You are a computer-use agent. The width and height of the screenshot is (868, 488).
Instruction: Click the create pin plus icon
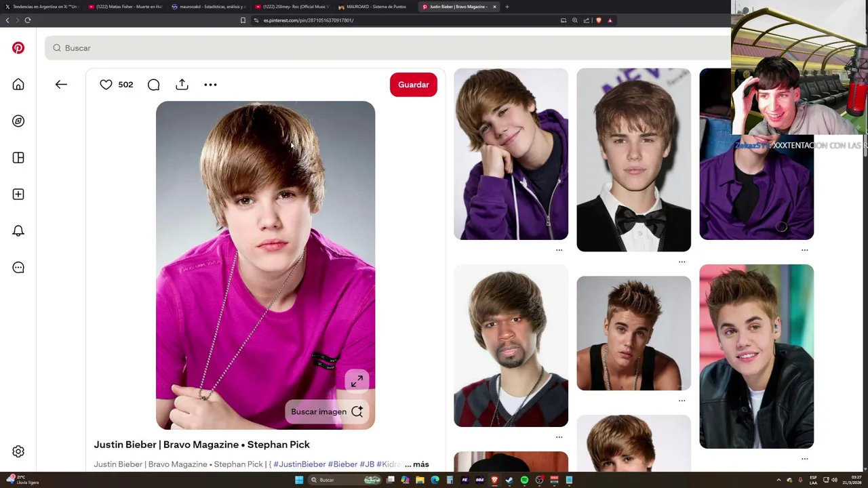18,195
